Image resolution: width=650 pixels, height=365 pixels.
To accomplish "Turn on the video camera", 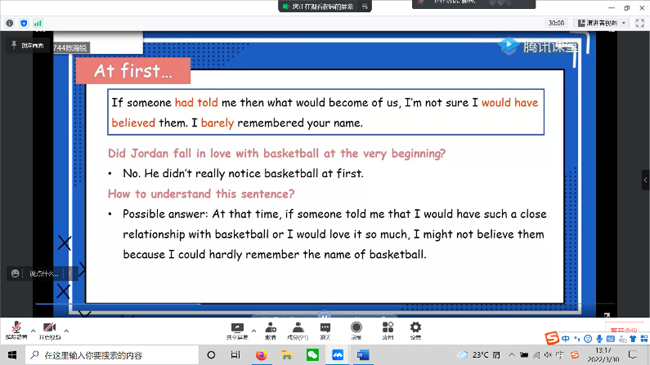I will coord(50,330).
